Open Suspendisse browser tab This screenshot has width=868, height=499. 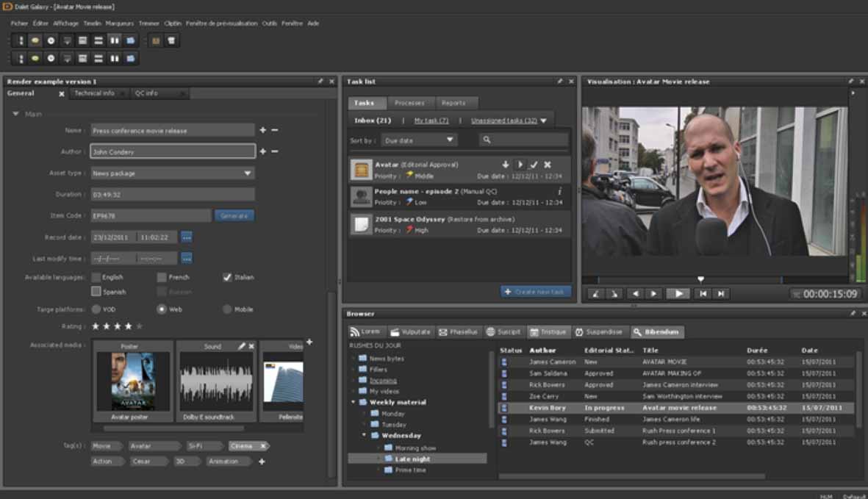[600, 332]
